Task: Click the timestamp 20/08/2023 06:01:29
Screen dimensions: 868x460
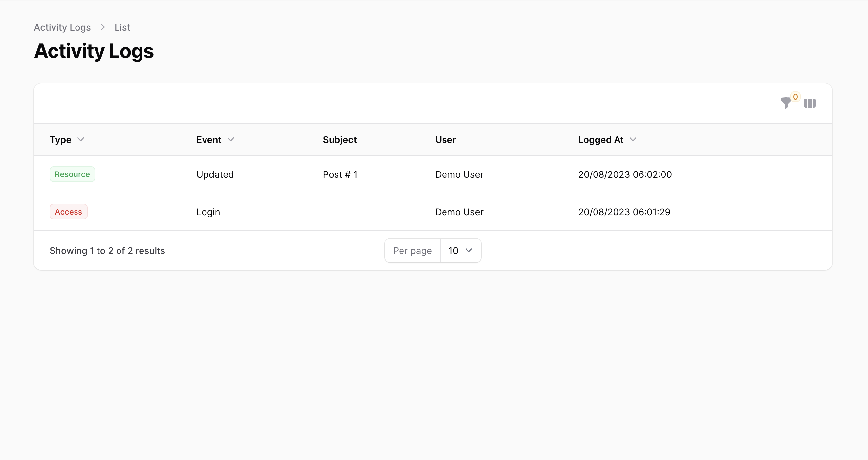Action: pos(624,212)
